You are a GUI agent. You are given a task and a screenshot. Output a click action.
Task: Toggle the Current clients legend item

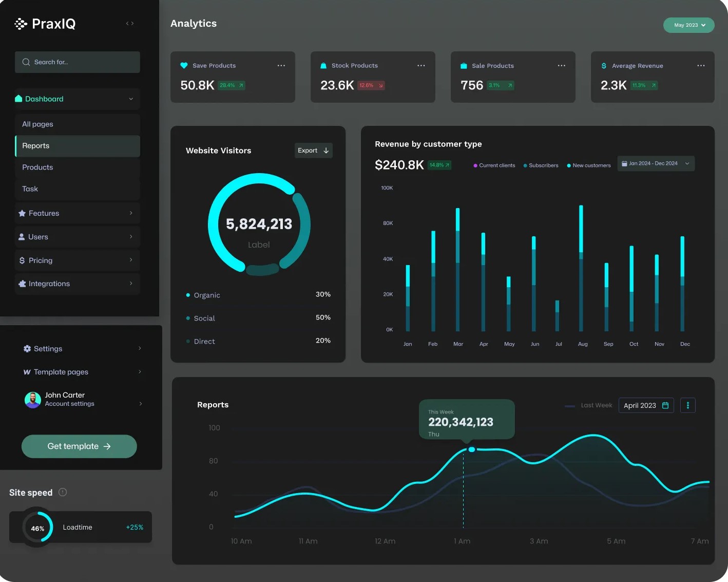(x=494, y=165)
